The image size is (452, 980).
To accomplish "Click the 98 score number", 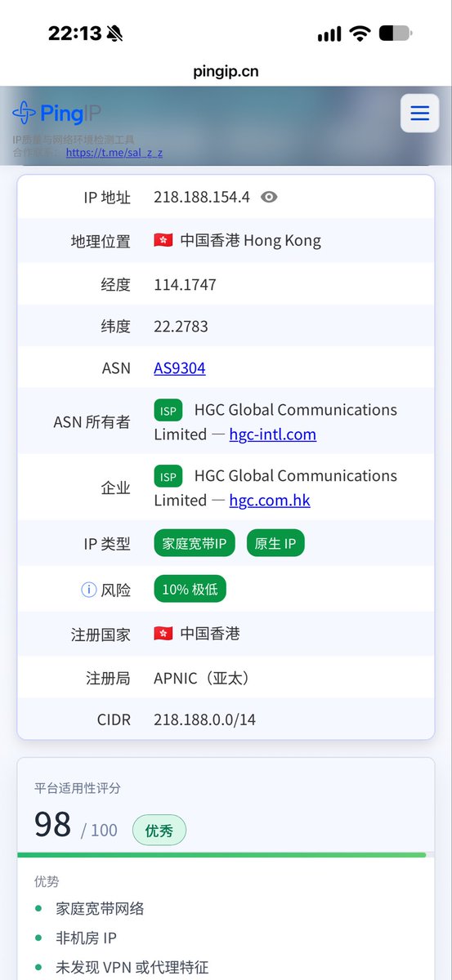I will point(52,825).
